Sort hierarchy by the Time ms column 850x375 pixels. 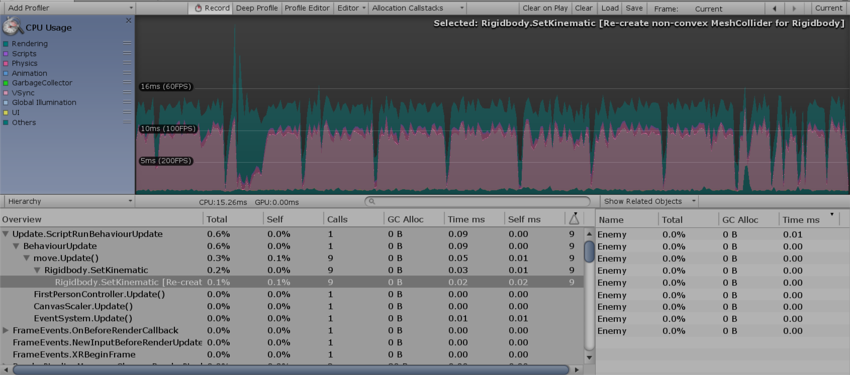tap(474, 219)
